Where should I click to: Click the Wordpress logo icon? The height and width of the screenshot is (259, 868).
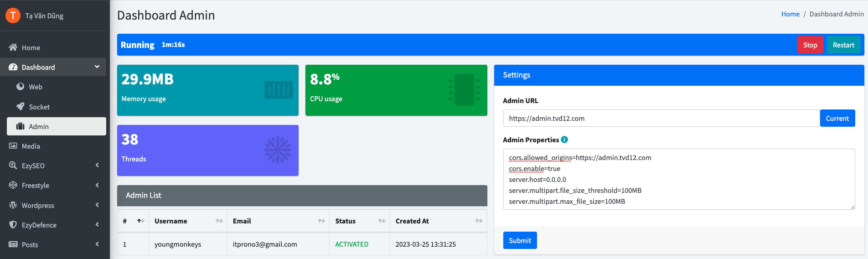click(x=13, y=205)
